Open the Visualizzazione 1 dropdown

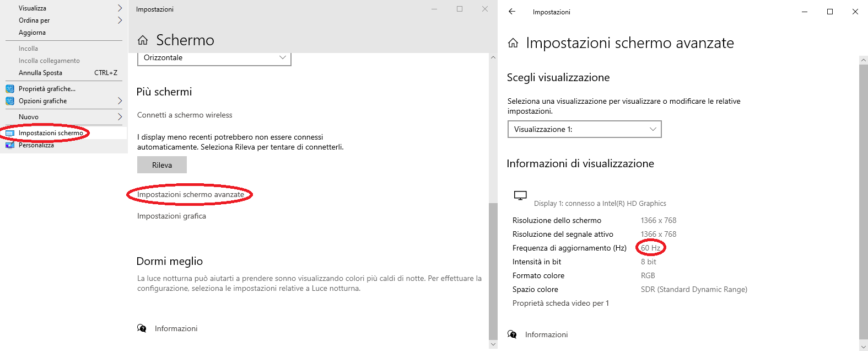point(584,129)
